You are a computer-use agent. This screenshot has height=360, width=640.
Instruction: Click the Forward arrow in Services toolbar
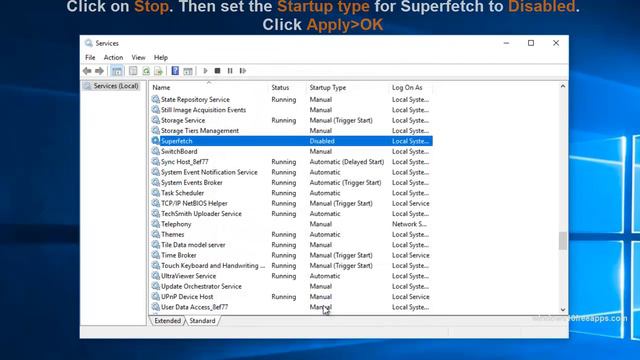coord(99,71)
